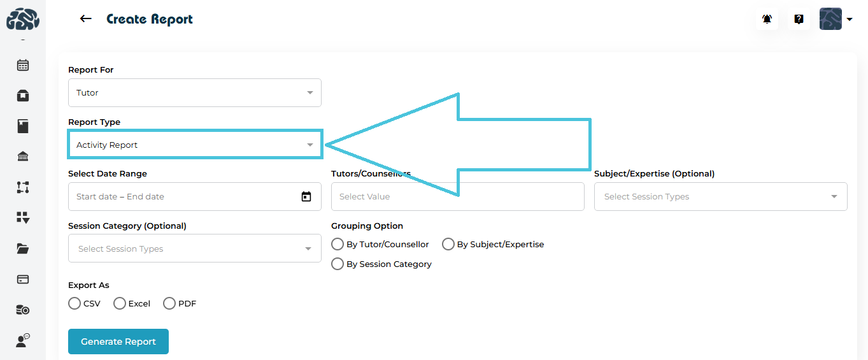868x360 pixels.
Task: Select PDF export radio button
Action: click(169, 303)
